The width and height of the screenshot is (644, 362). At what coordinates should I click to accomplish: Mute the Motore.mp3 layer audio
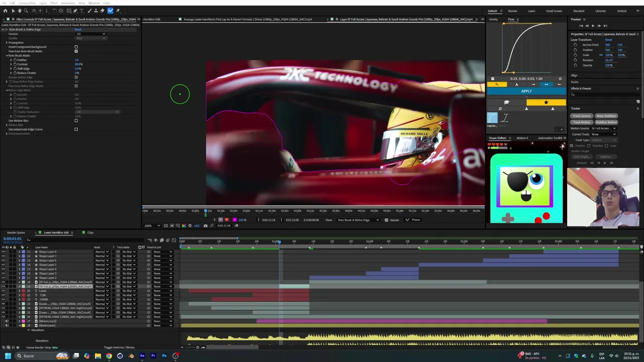click(x=7, y=321)
